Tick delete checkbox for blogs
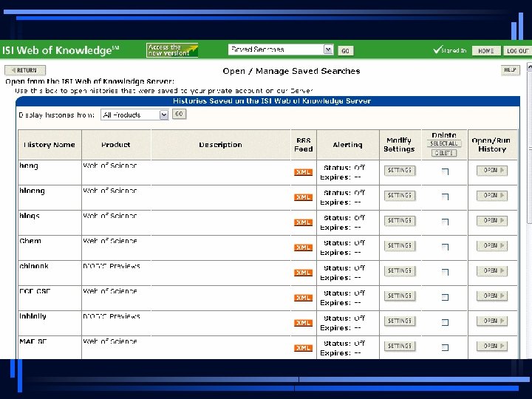532x399 pixels. 445,222
